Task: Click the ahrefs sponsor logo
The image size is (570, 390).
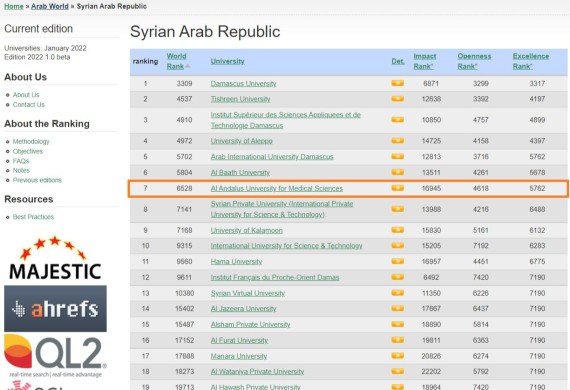Action: [x=55, y=309]
